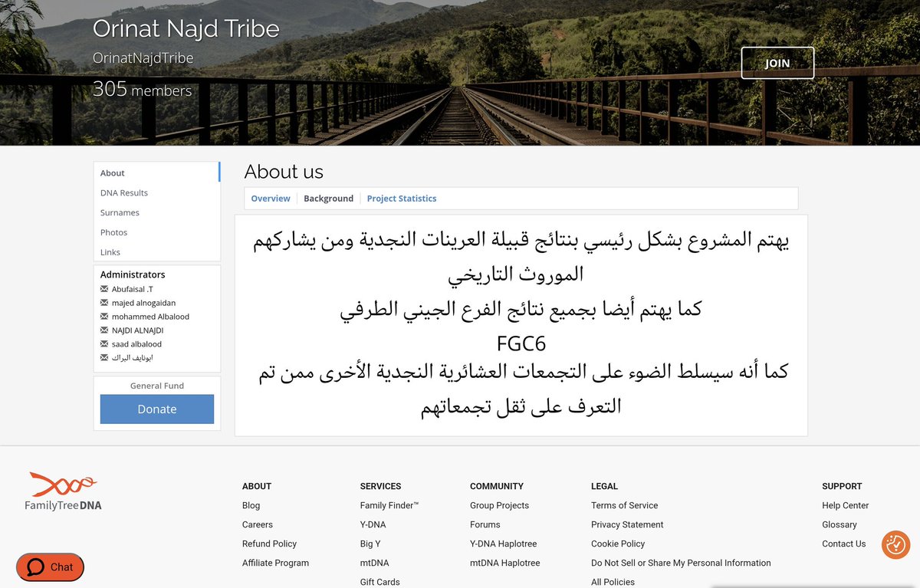This screenshot has width=920, height=588.
Task: Join the Orinat Najd Tribe project
Action: pos(777,63)
